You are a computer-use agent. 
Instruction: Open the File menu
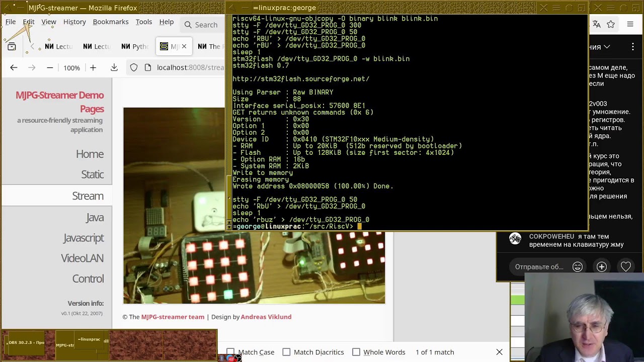(11, 22)
